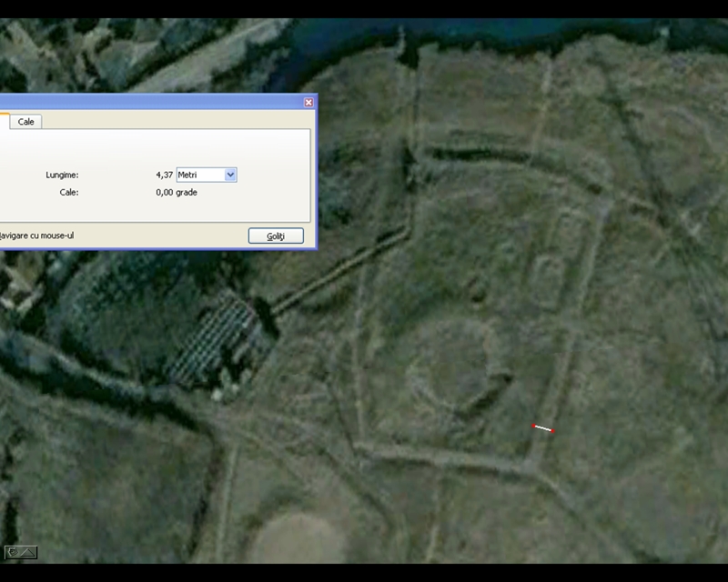The width and height of the screenshot is (728, 582).
Task: Click the swirl logo icon in bottom-left corner
Action: coord(13,551)
